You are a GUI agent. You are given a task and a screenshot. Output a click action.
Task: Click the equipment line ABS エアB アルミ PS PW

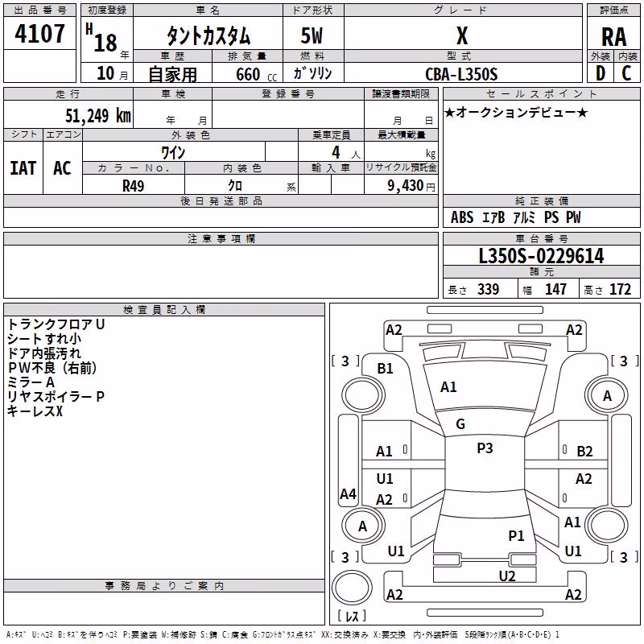tap(515, 217)
